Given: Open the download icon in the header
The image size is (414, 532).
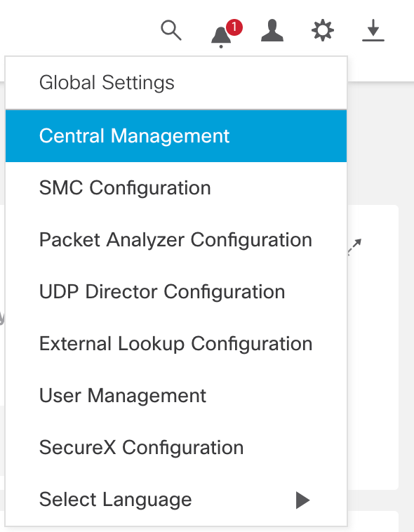Looking at the screenshot, I should coord(373,31).
